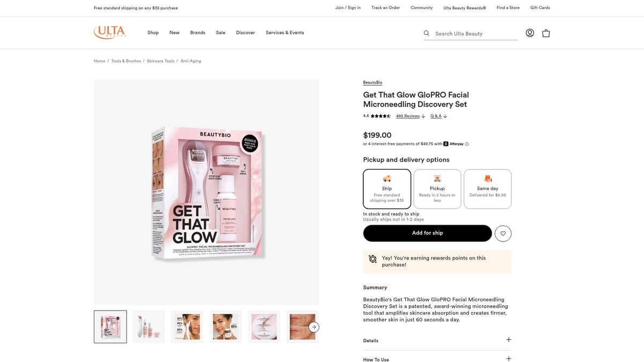Add product to favorites with heart icon
Image resolution: width=644 pixels, height=362 pixels.
point(503,233)
